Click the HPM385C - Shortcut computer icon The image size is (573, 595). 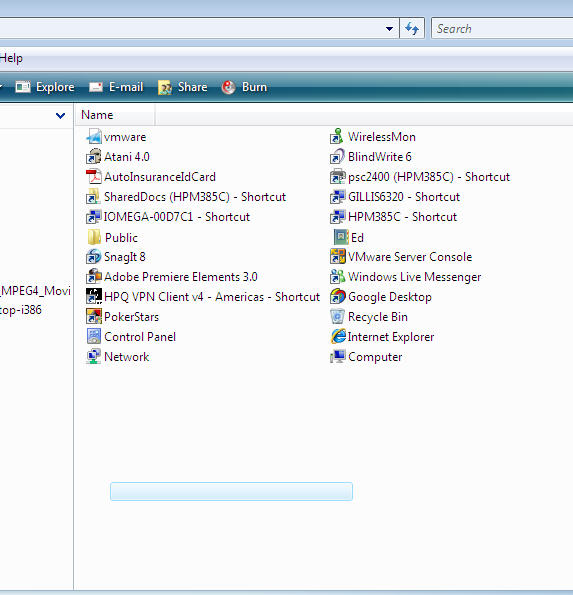point(337,217)
